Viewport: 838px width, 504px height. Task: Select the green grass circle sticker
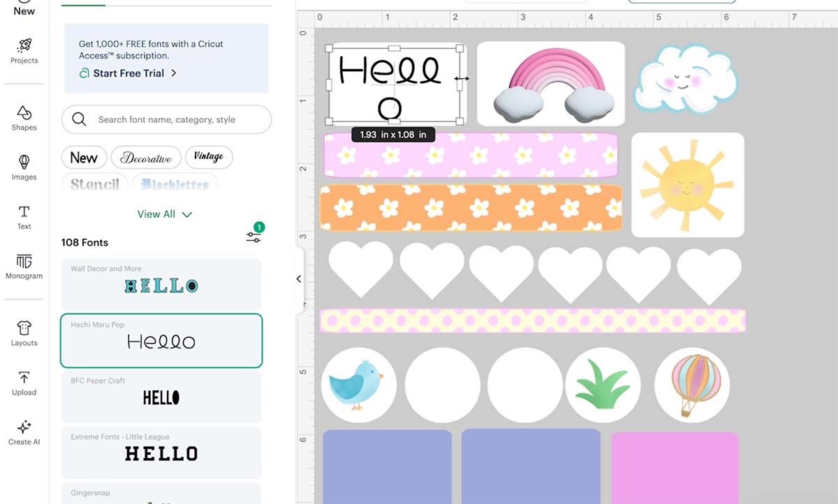click(x=603, y=385)
